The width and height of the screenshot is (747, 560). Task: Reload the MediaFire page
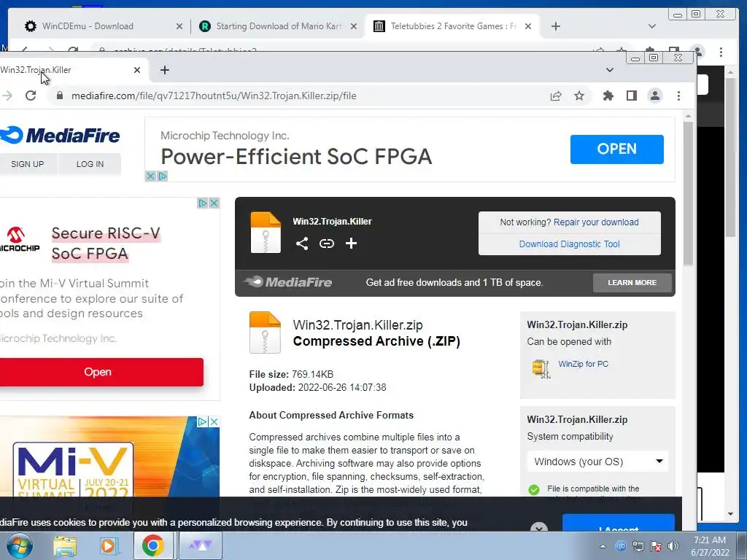31,96
